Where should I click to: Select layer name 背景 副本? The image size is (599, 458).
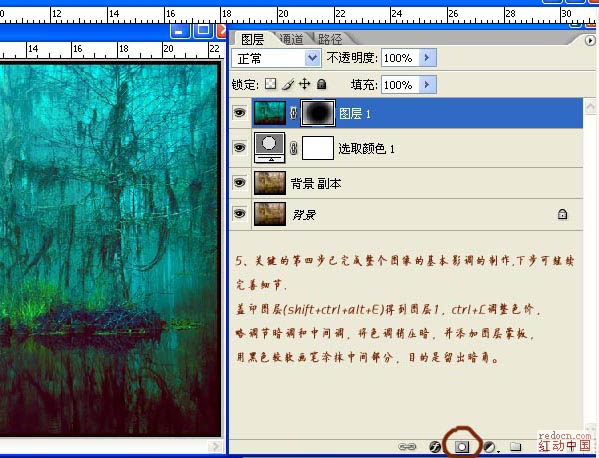tap(316, 184)
